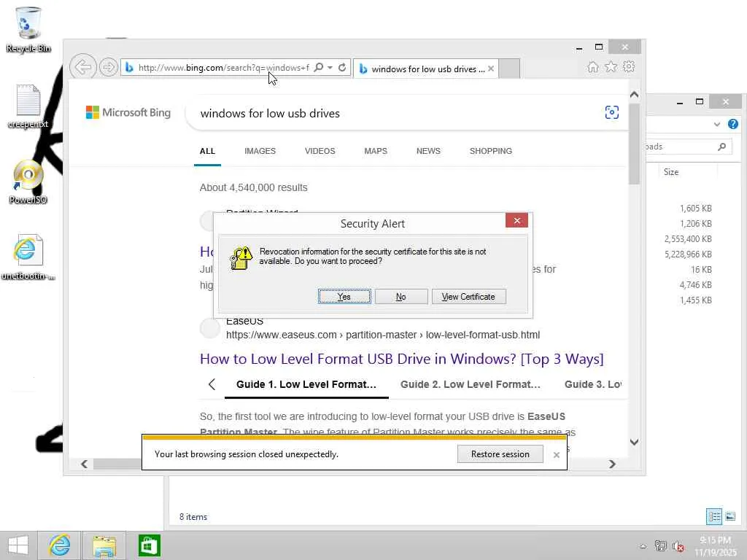The width and height of the screenshot is (747, 560).
Task: Refresh the page with reload icon
Action: click(342, 68)
